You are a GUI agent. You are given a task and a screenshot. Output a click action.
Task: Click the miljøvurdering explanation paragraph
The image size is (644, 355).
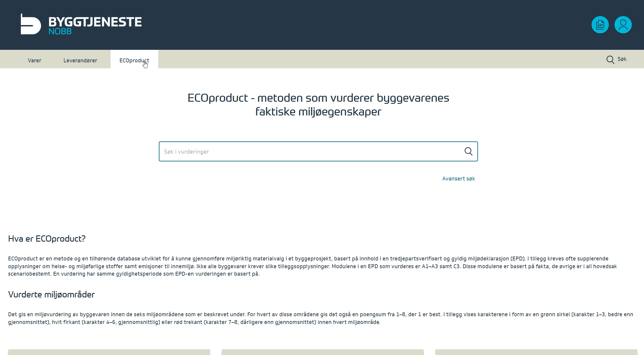(320, 318)
